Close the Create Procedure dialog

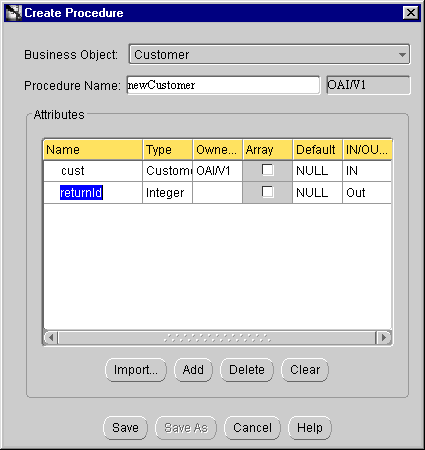point(411,13)
